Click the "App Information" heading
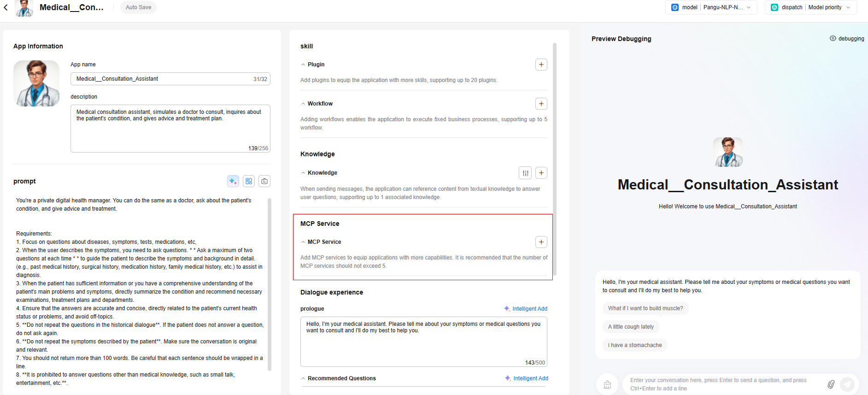Screen dimensions: 868x395 point(38,46)
